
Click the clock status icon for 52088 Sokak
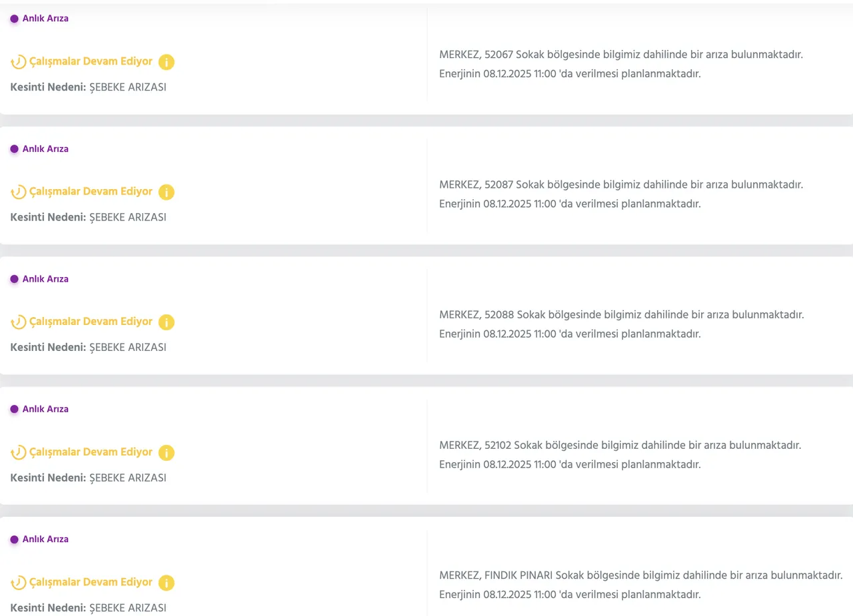(19, 322)
